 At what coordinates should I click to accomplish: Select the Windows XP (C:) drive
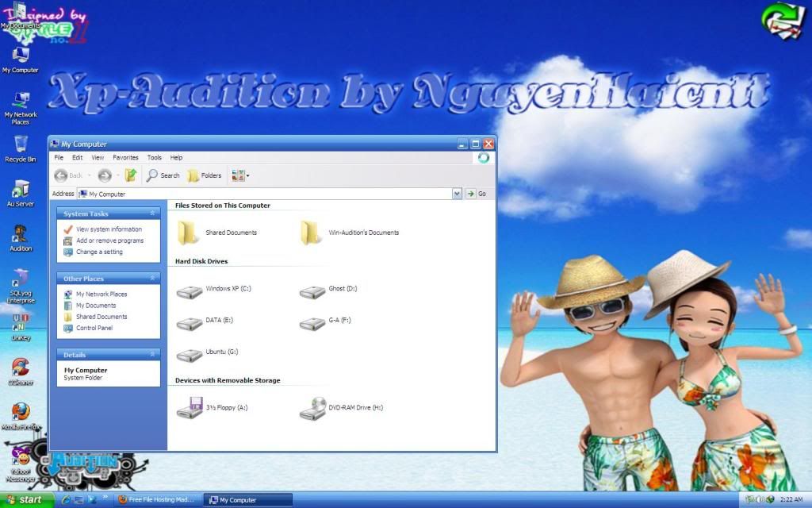point(213,291)
